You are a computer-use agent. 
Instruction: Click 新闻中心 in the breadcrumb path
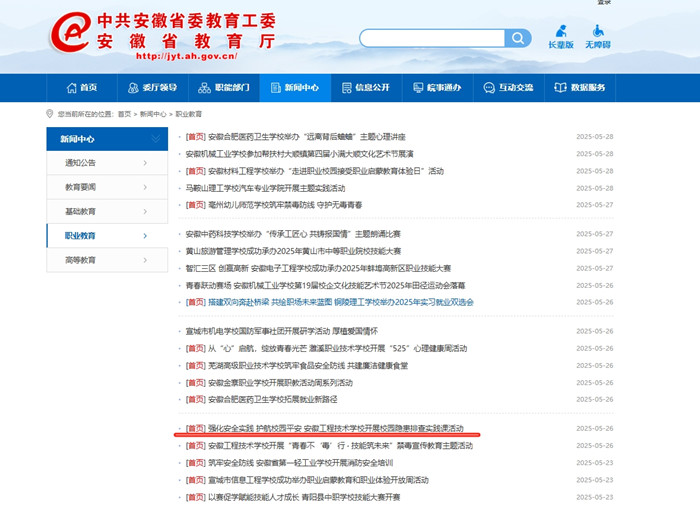tap(153, 114)
